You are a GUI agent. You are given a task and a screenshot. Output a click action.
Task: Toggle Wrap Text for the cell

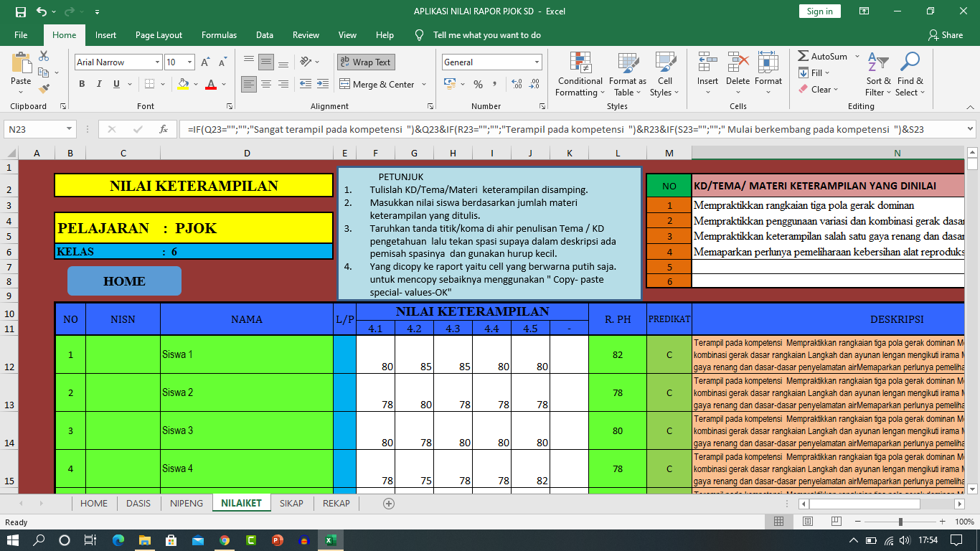[x=366, y=62]
